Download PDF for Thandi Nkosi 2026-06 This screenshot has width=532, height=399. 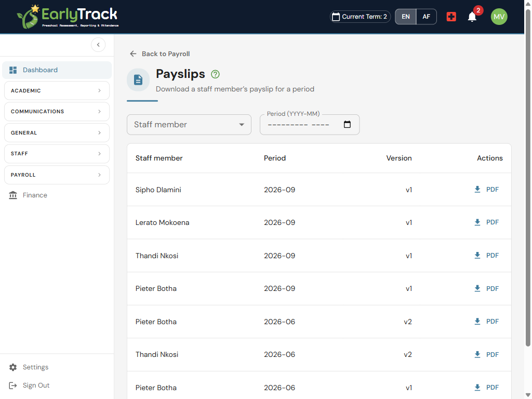tap(486, 354)
